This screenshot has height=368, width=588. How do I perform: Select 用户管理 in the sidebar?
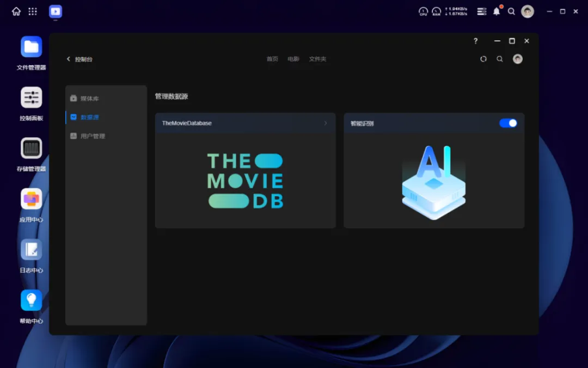click(93, 136)
